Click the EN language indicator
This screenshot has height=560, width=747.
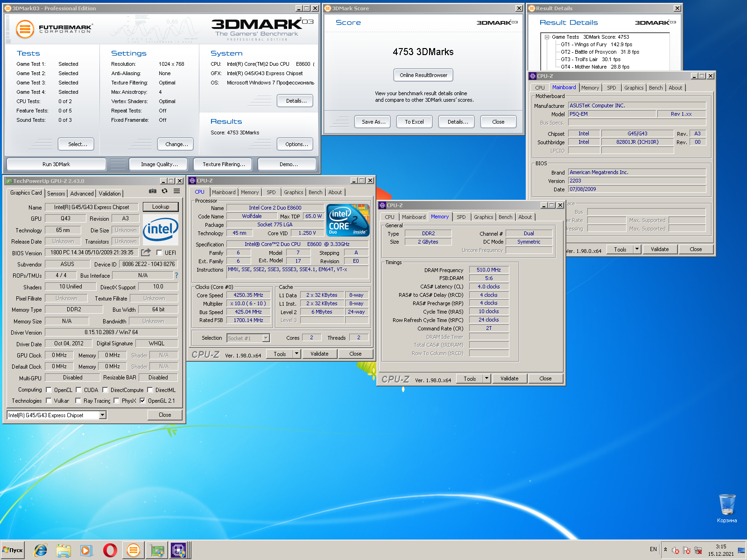point(653,549)
